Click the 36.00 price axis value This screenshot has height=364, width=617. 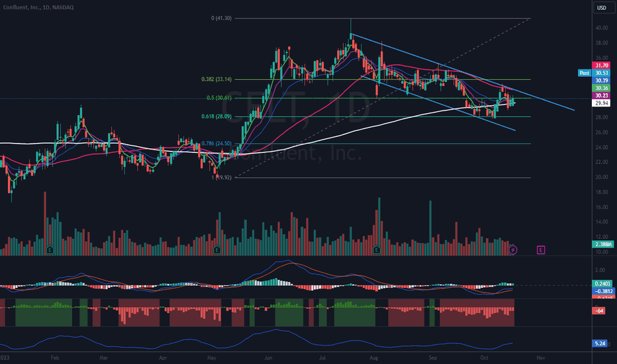(602, 58)
